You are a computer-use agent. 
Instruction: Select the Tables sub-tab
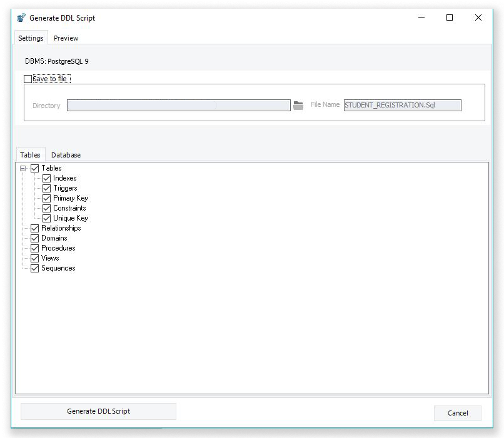click(x=30, y=155)
